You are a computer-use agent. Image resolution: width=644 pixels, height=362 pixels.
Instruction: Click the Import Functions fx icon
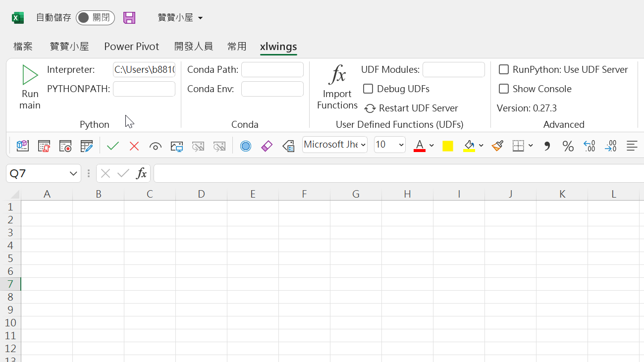tap(337, 75)
